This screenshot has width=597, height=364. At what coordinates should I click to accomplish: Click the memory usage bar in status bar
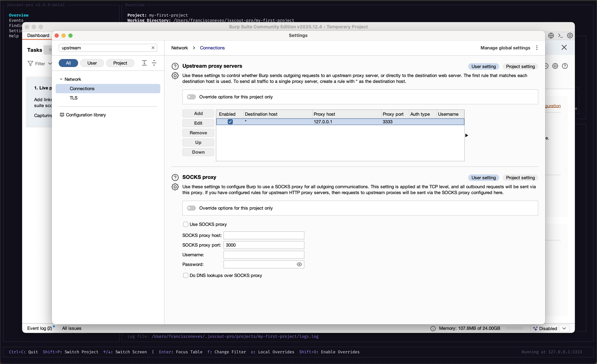(x=515, y=328)
